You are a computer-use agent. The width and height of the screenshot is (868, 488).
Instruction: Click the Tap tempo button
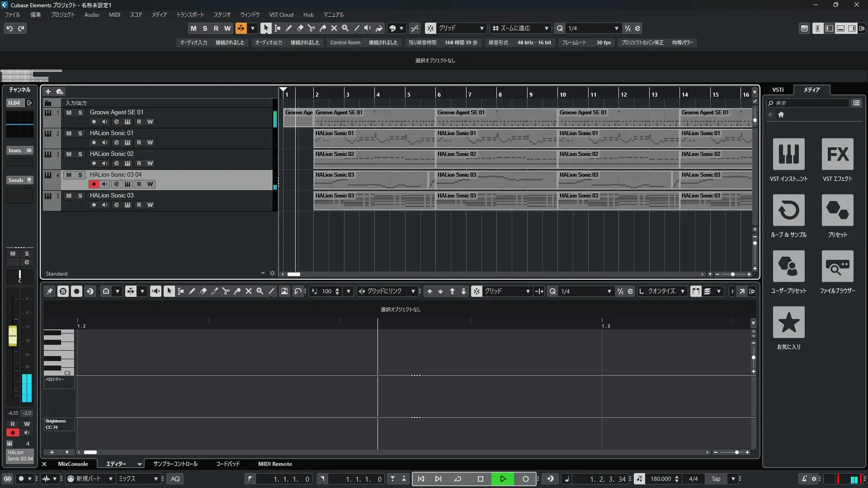[x=716, y=479]
